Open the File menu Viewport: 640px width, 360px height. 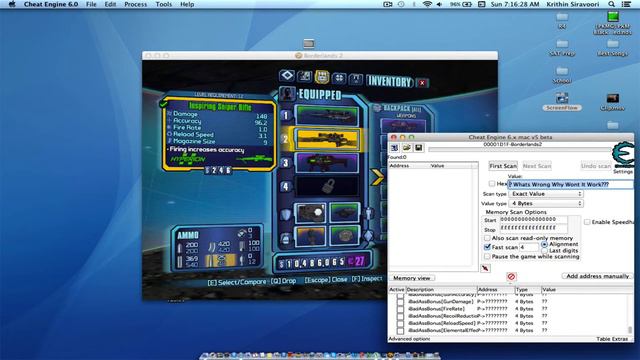91,4
